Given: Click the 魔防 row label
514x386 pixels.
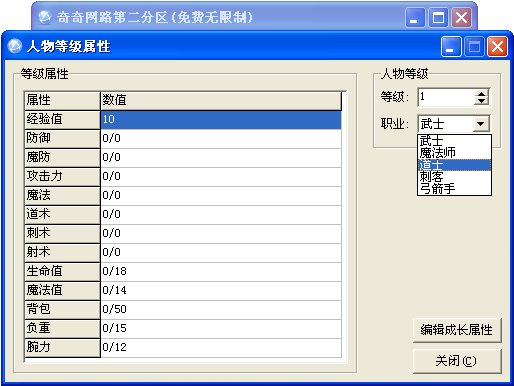Looking at the screenshot, I should coord(62,157).
